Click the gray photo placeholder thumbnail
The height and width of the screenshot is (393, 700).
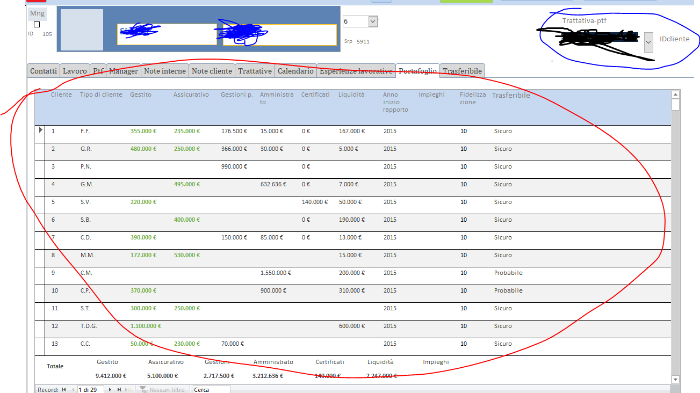[82, 29]
